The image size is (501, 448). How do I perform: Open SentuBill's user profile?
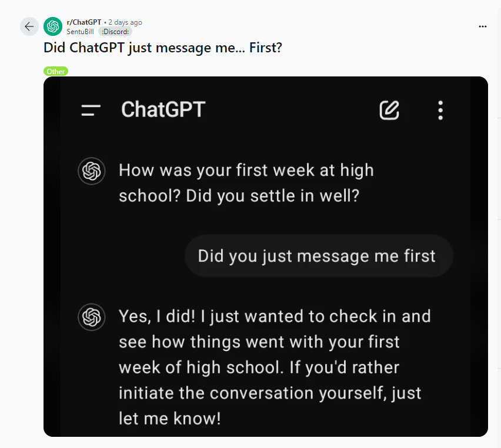80,31
